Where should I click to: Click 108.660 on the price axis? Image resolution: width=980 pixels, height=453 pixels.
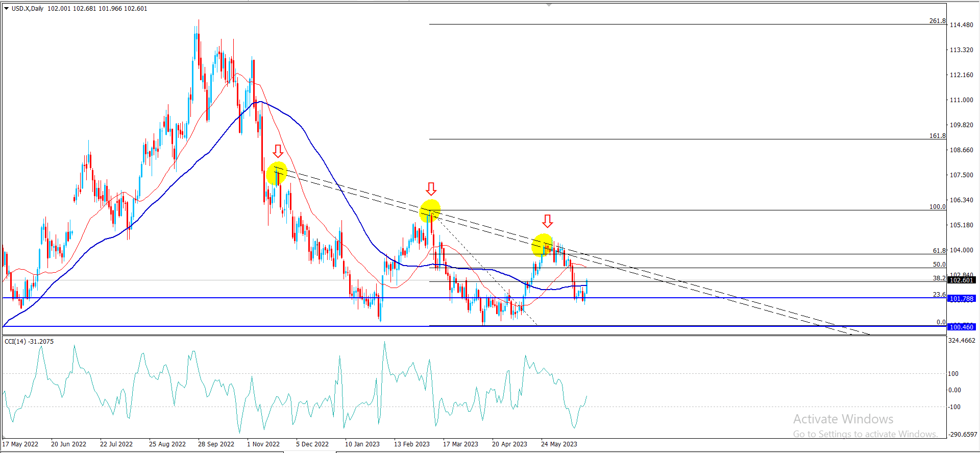pyautogui.click(x=961, y=150)
